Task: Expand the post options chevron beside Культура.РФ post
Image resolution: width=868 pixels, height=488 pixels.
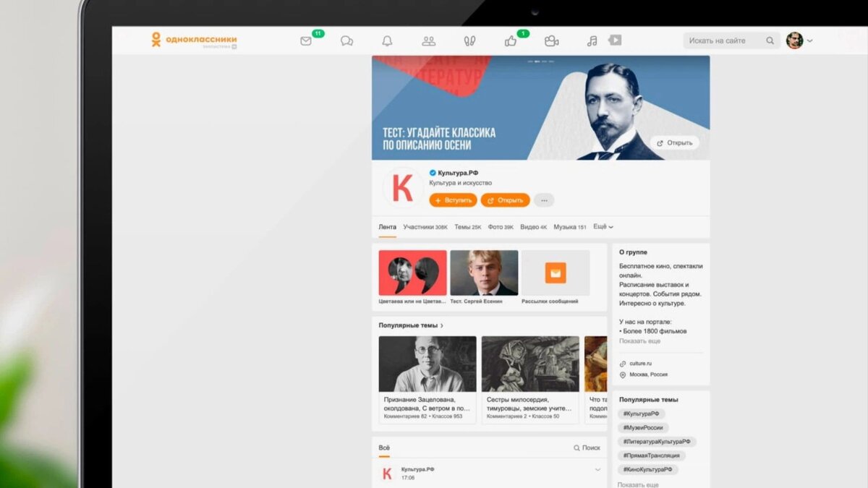Action: click(x=597, y=470)
